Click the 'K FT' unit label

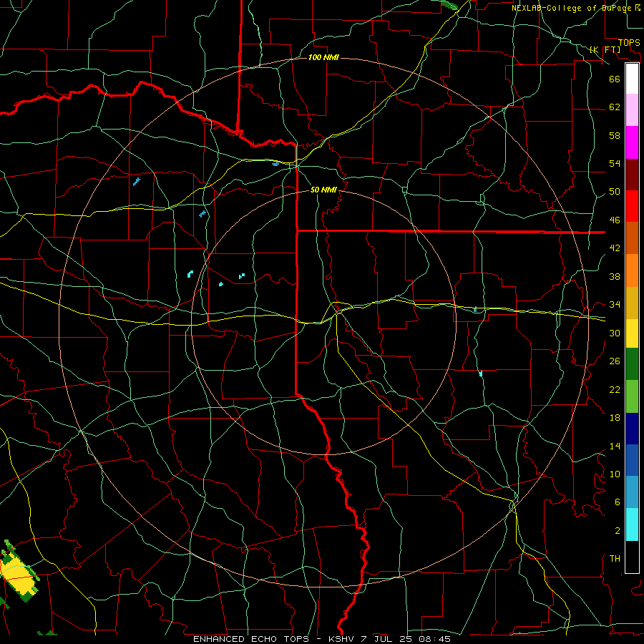(x=605, y=49)
